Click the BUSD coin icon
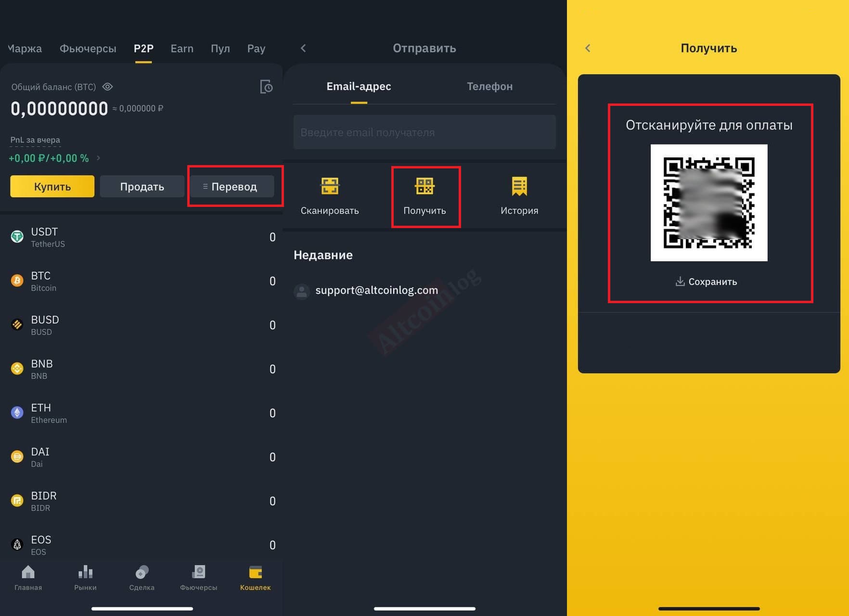 [x=17, y=325]
